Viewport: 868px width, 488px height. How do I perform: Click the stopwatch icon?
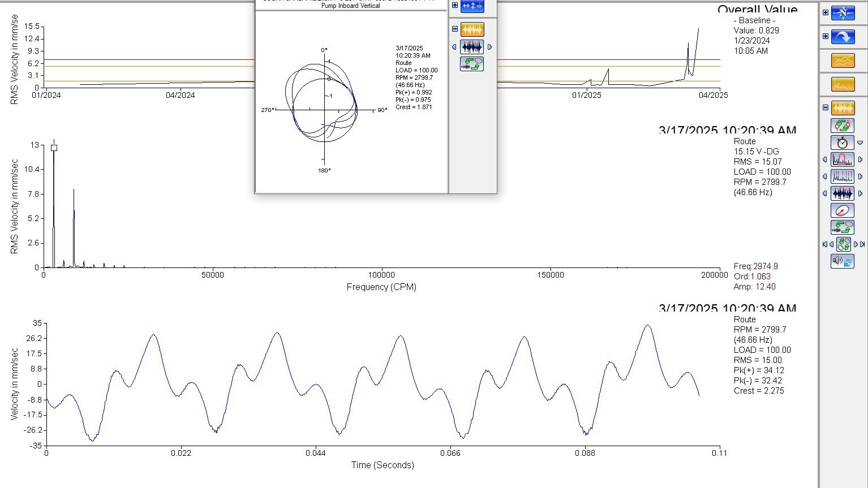[x=843, y=142]
